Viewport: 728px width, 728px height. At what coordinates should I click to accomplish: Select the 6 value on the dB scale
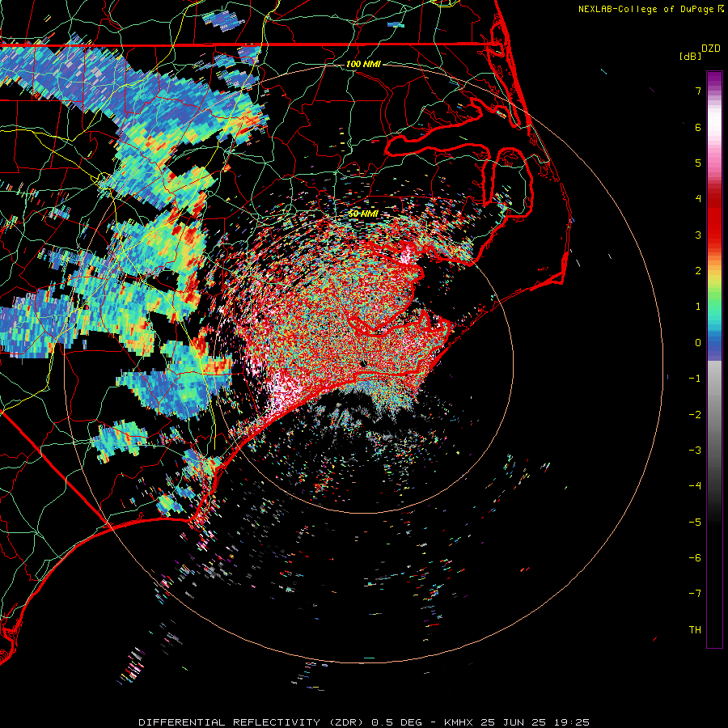(698, 127)
